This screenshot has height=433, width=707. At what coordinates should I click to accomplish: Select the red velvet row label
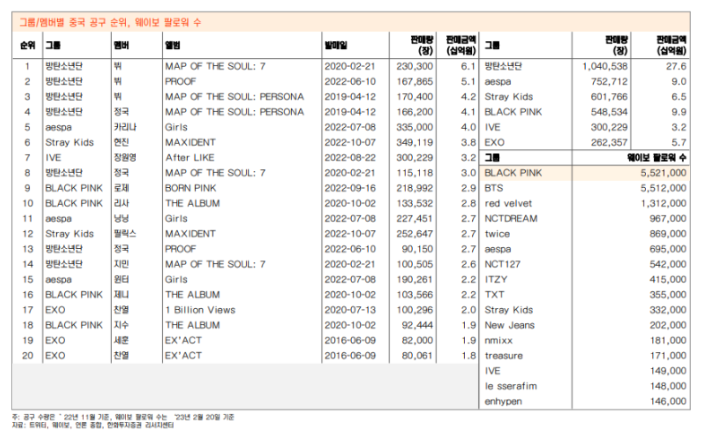tap(508, 203)
